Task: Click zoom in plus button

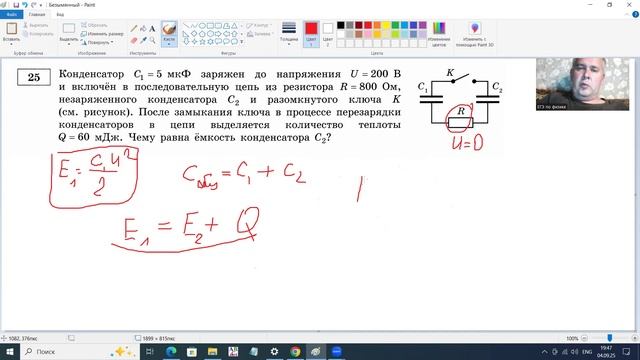Action: pos(635,338)
